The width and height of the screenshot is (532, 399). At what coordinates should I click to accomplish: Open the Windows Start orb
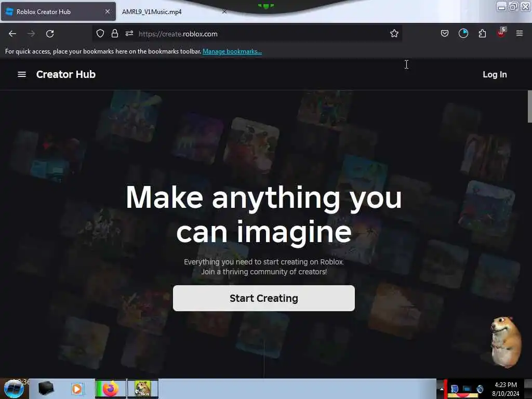coord(14,389)
